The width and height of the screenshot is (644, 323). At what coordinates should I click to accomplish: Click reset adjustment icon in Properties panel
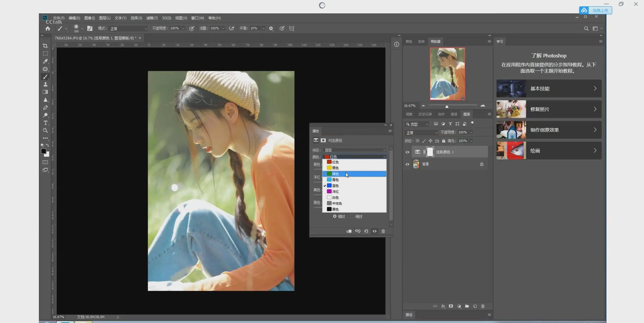(x=366, y=231)
